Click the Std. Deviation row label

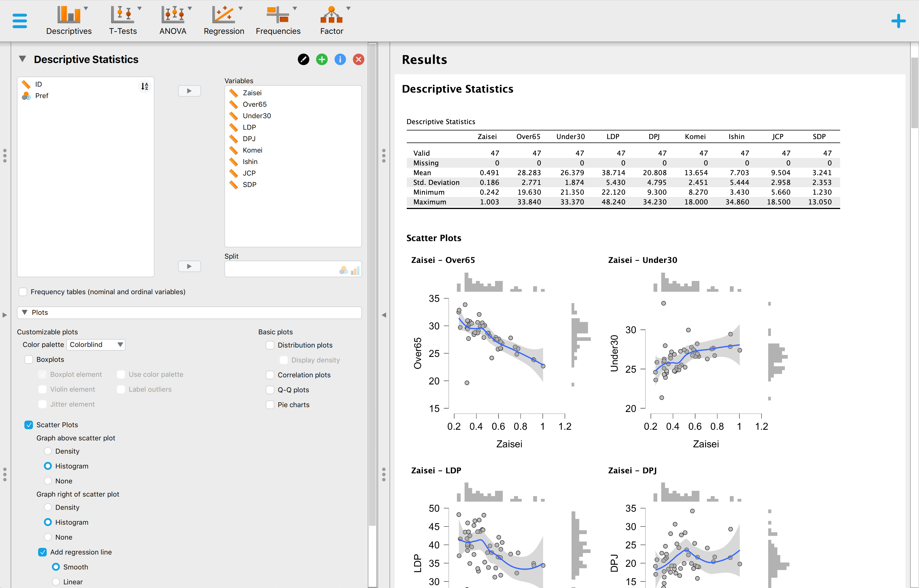(436, 183)
